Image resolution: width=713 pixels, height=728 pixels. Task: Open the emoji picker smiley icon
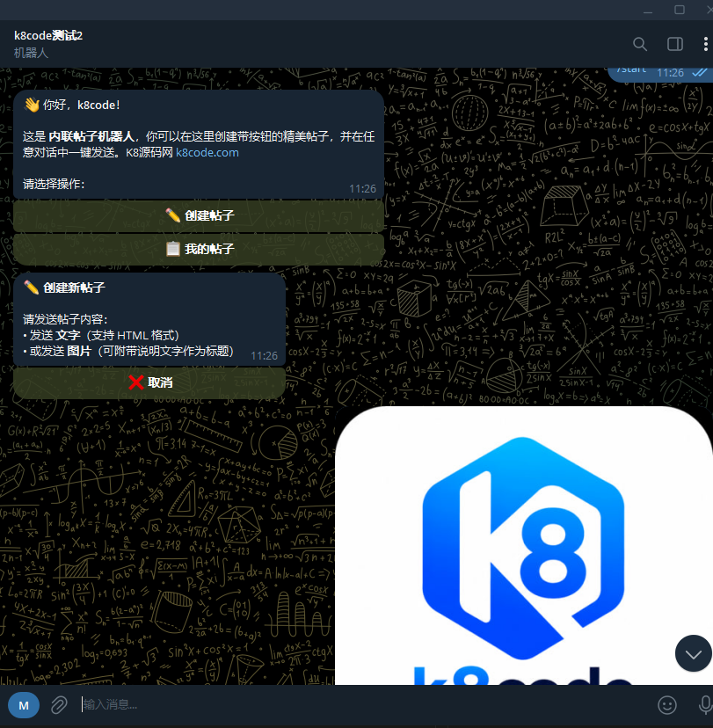tap(667, 705)
